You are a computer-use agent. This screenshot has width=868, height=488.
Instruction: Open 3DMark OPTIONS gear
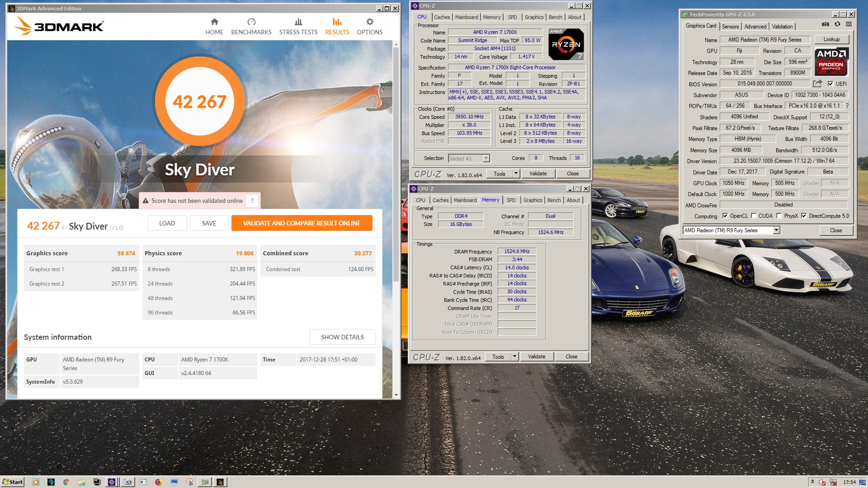[370, 27]
